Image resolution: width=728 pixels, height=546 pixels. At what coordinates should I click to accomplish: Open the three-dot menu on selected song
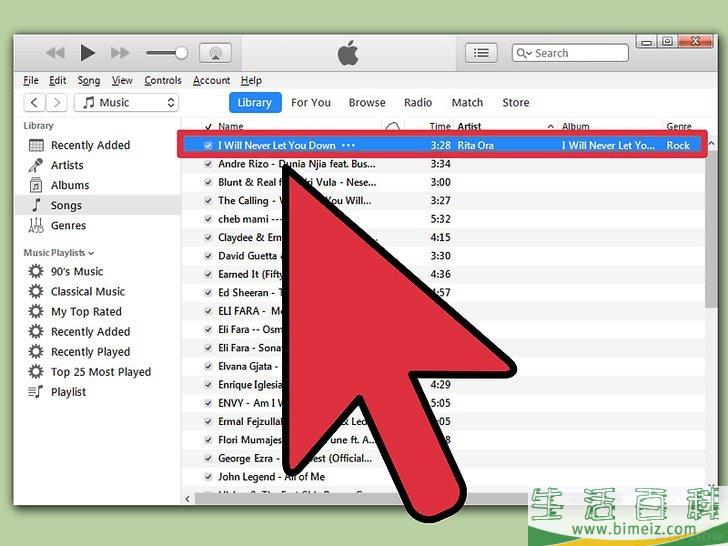(348, 145)
